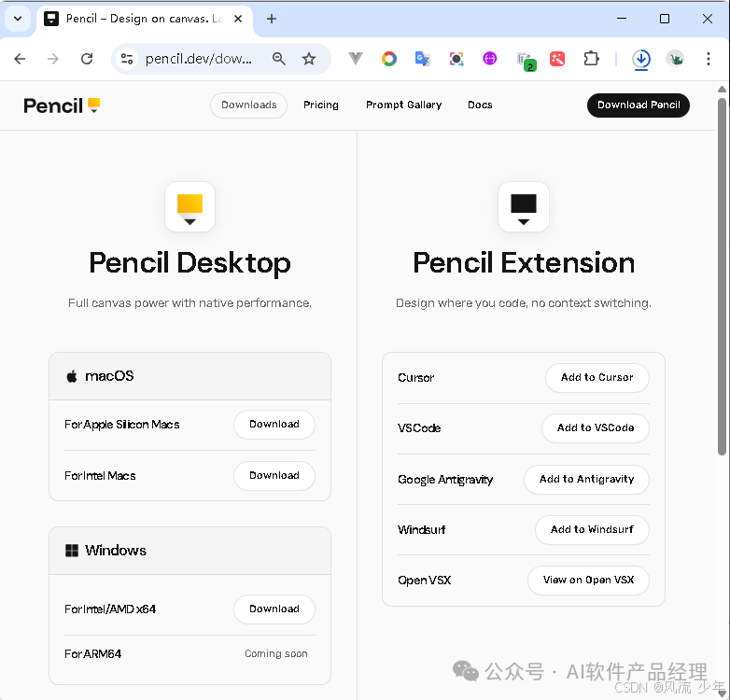
Task: Click the Pencil tab title
Action: 144,19
